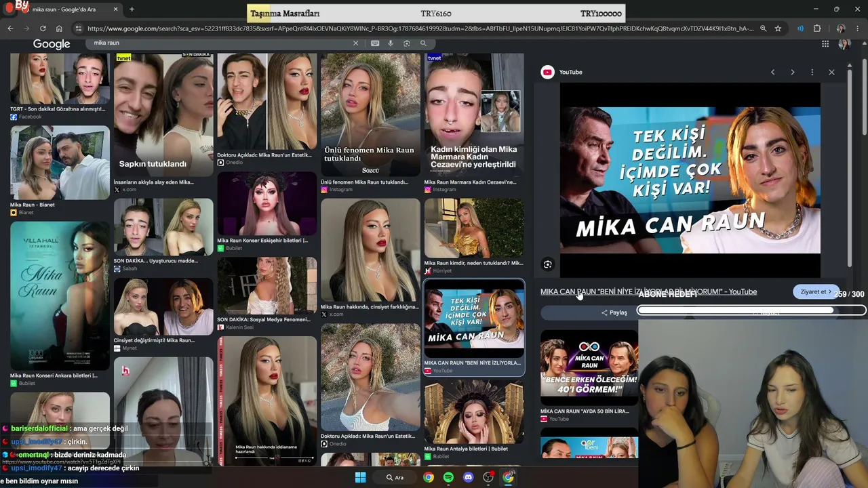Close the 'mika raun - Google'da Ara' tab
Image resolution: width=868 pixels, height=488 pixels.
[115, 9]
